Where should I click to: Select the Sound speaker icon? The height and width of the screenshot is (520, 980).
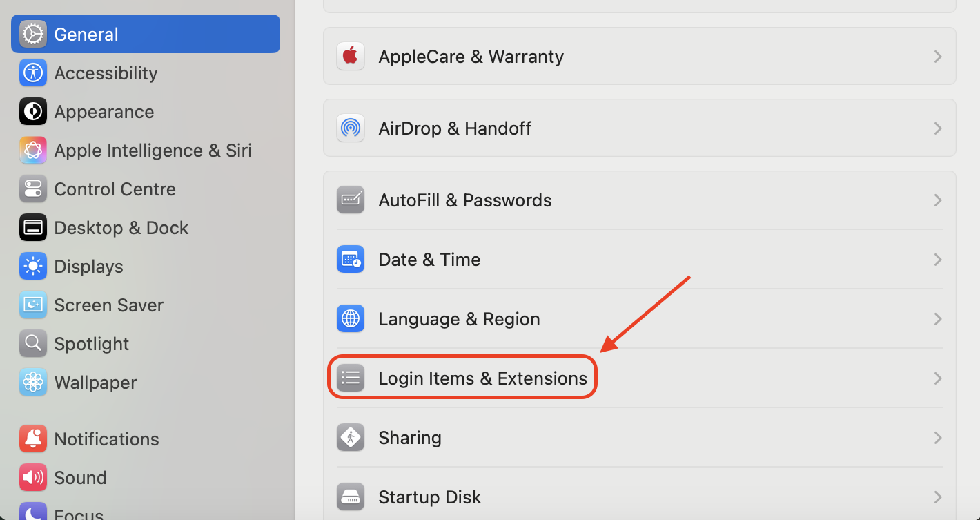pyautogui.click(x=32, y=477)
